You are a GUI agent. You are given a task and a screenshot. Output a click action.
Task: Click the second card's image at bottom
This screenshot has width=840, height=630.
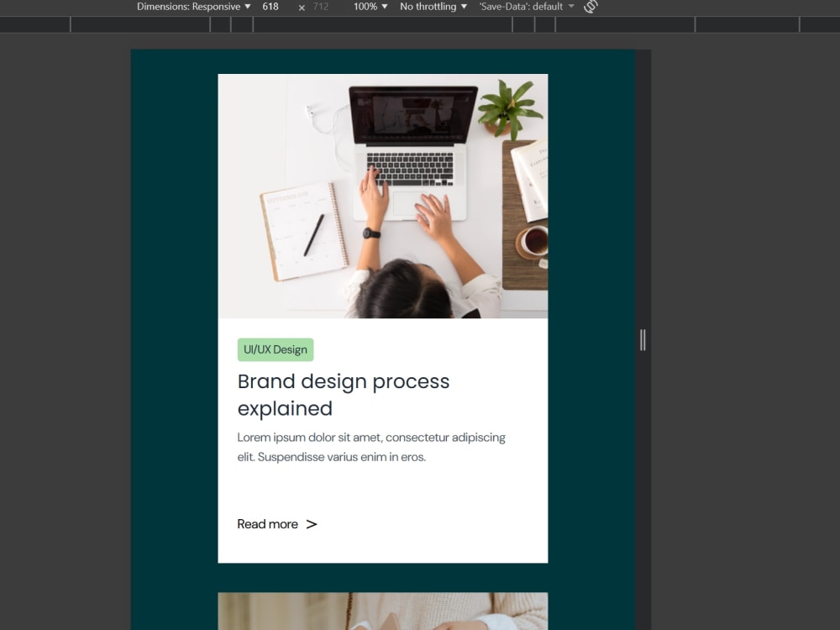(x=383, y=612)
